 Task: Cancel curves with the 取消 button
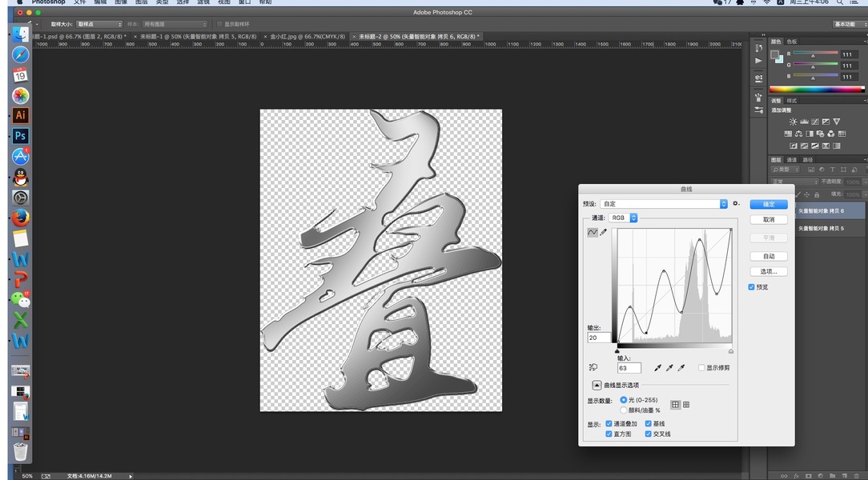(x=769, y=219)
